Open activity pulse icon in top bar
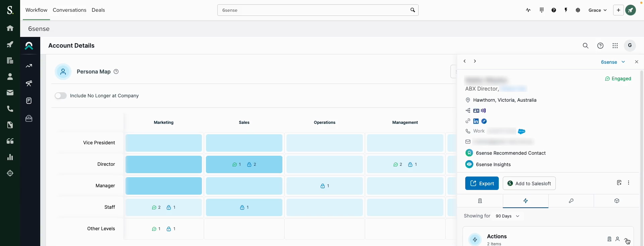This screenshot has width=644, height=246. coord(528,10)
